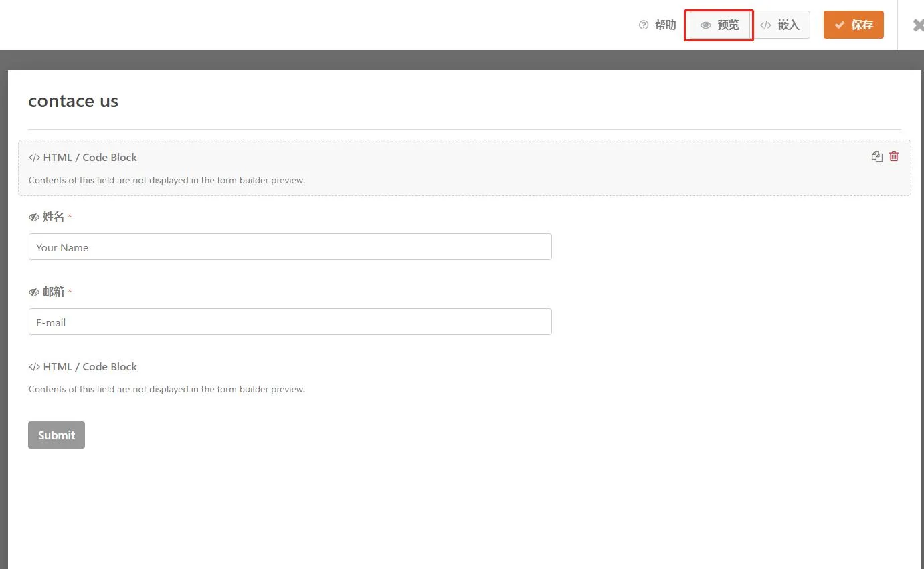Click the hidden-eye icon beside 姓名

click(x=34, y=217)
